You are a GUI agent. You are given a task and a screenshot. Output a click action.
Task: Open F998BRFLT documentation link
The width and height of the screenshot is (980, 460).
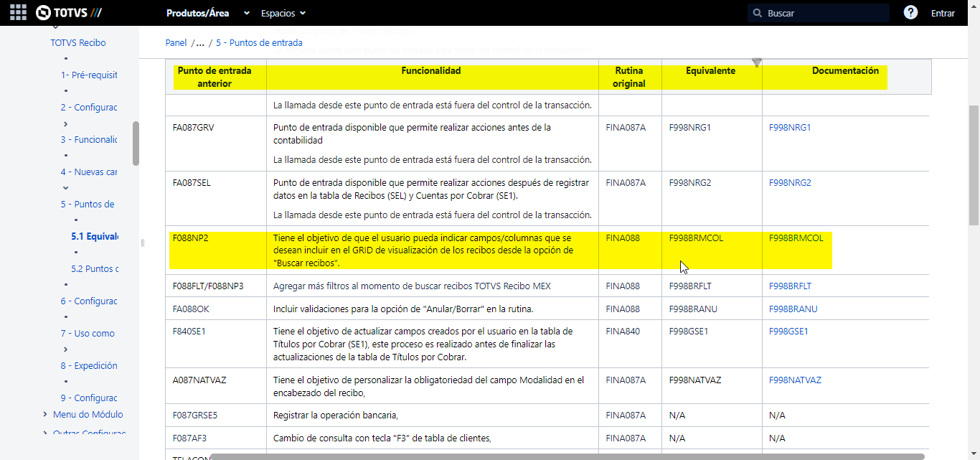[790, 286]
